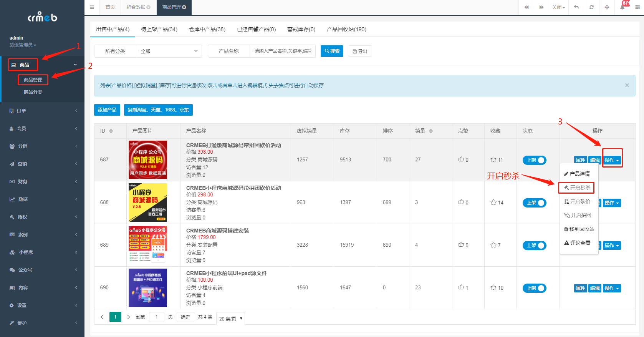Click the thumbs-up icon for product 690
The image size is (644, 337).
461,287
